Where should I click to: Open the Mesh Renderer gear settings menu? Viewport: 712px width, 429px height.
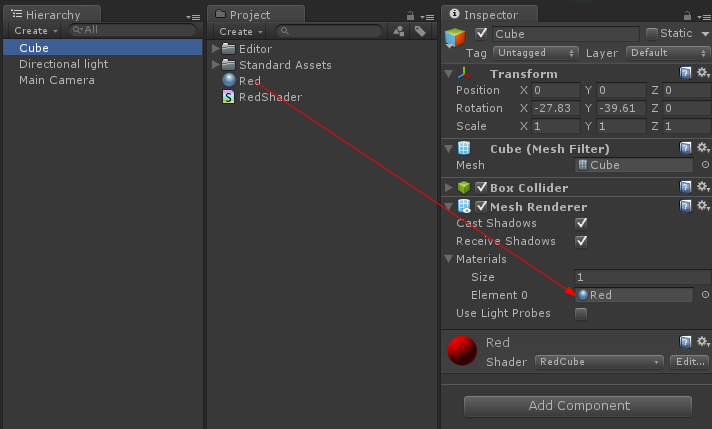pyautogui.click(x=702, y=207)
